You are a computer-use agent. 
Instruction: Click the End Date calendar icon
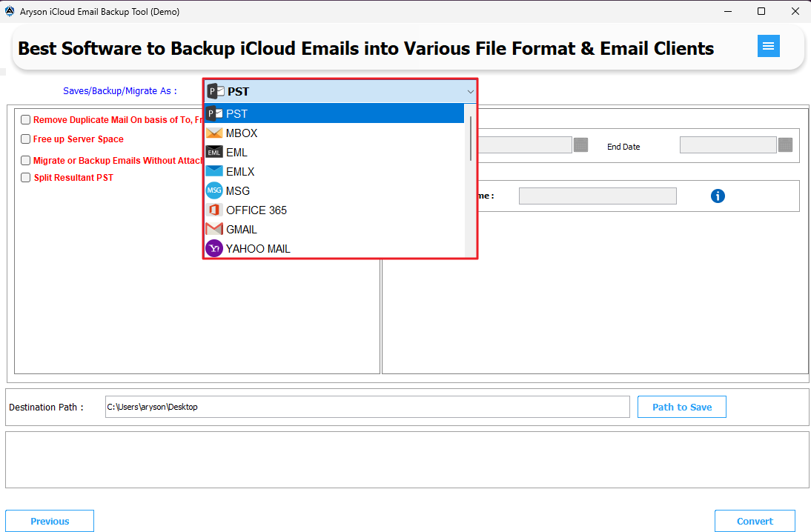(785, 144)
